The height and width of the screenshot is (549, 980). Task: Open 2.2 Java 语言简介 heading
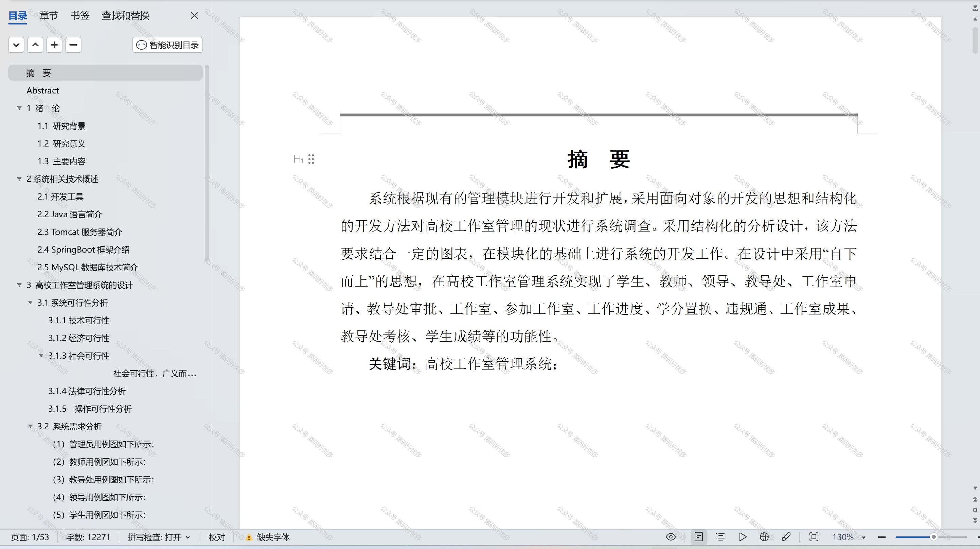(x=70, y=215)
